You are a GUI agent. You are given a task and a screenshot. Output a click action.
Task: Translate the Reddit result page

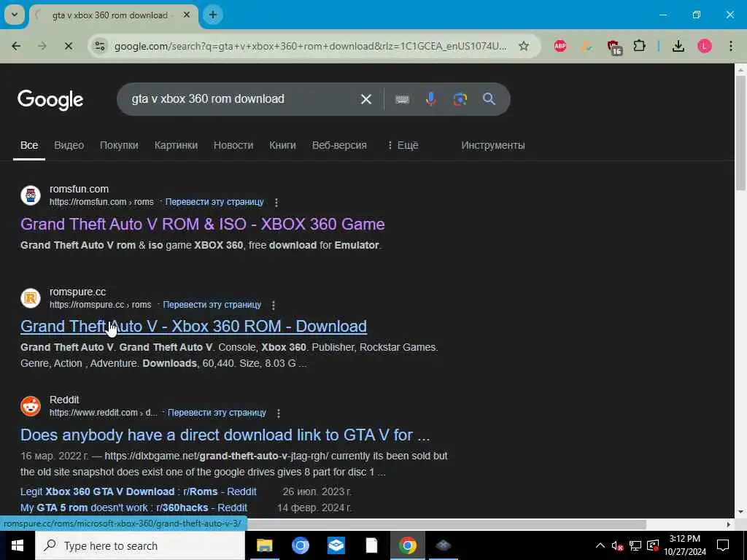click(x=217, y=413)
